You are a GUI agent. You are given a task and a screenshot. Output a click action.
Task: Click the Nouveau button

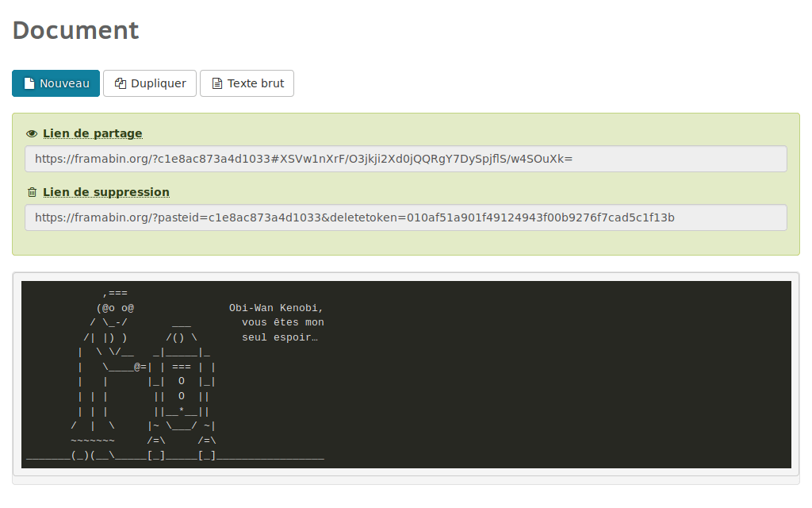tap(56, 83)
